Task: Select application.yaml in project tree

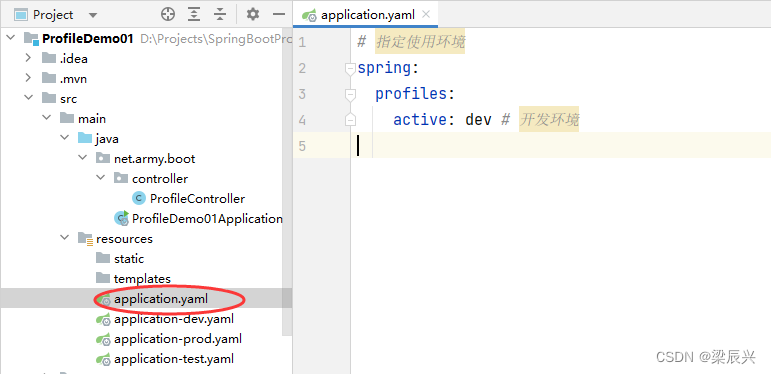Action: pos(161,298)
